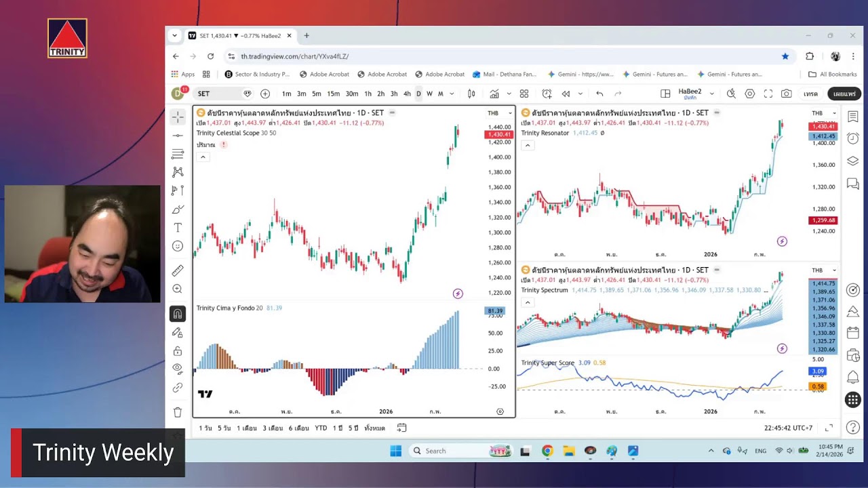Collapse the Trinity Spectrum chart legend
The height and width of the screenshot is (488, 868).
[x=527, y=302]
